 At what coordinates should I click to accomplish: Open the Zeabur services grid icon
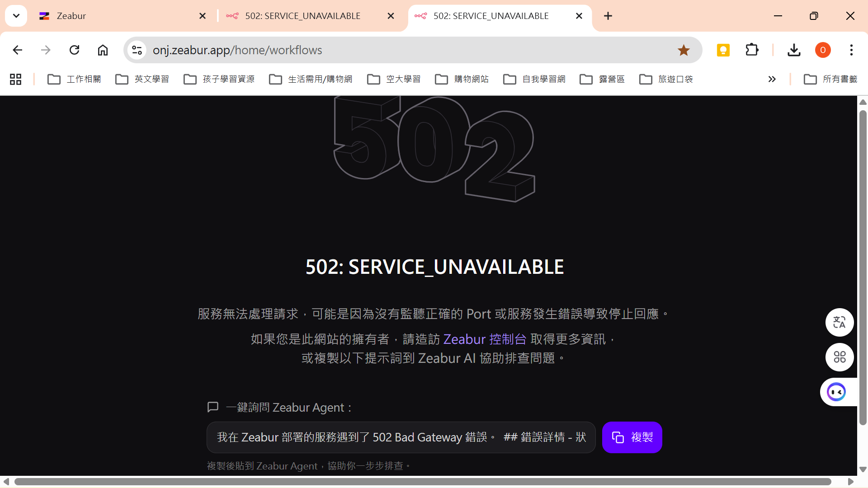tap(840, 357)
